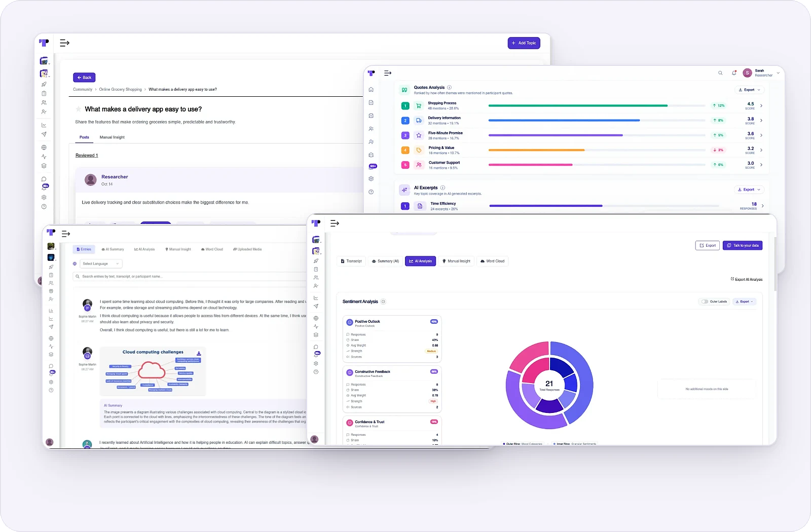Click the Back button

pos(84,78)
